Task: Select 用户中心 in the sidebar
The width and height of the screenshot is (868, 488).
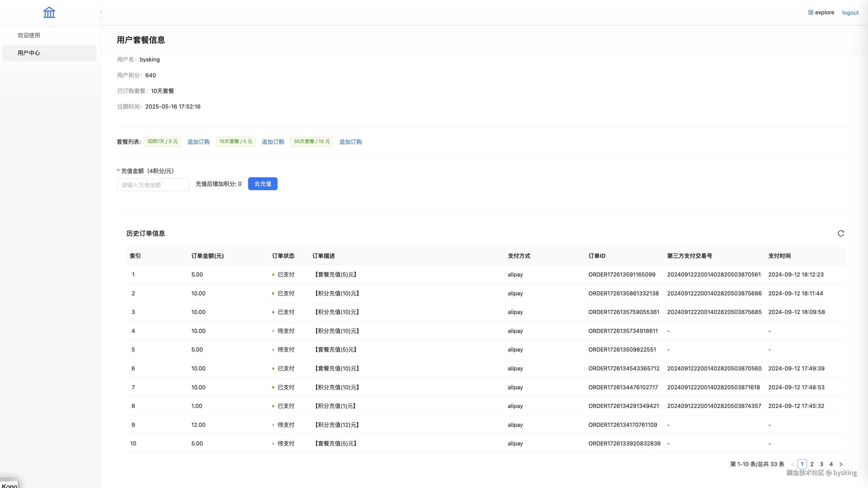Action: (x=29, y=53)
